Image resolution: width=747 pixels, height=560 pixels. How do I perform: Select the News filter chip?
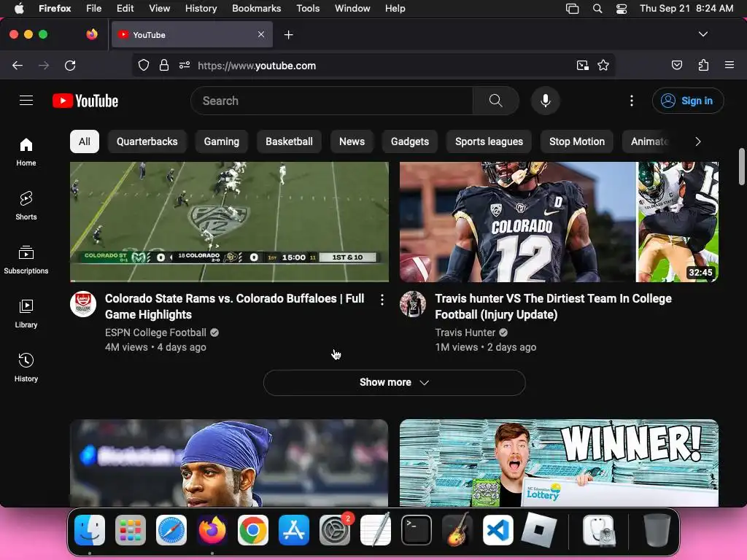pos(352,141)
